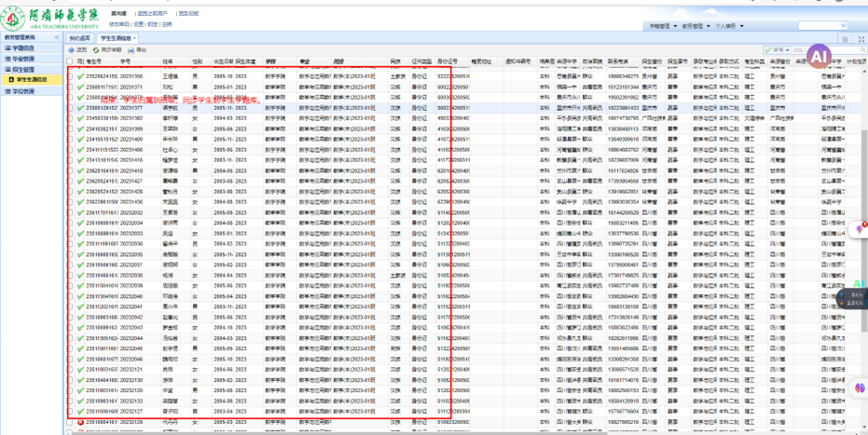Check the row checkbox for student 20231371
Image resolution: width=868 pixels, height=435 pixels.
pos(70,87)
